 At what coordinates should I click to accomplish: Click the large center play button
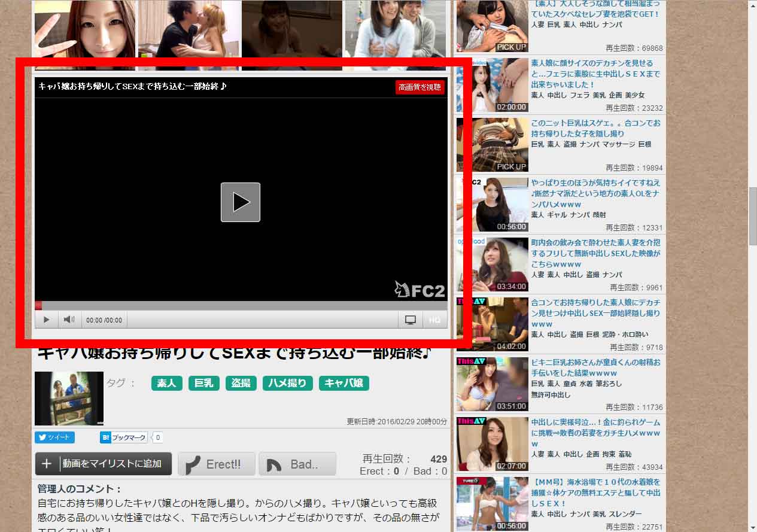[240, 202]
